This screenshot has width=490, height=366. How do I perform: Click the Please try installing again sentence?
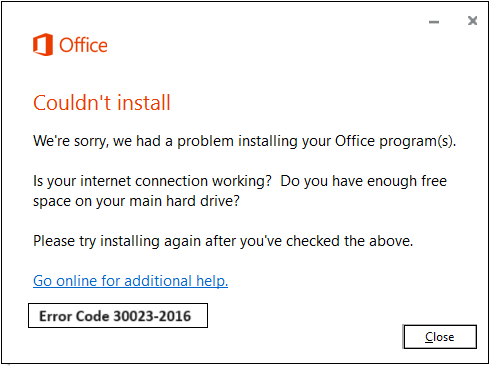pyautogui.click(x=223, y=241)
